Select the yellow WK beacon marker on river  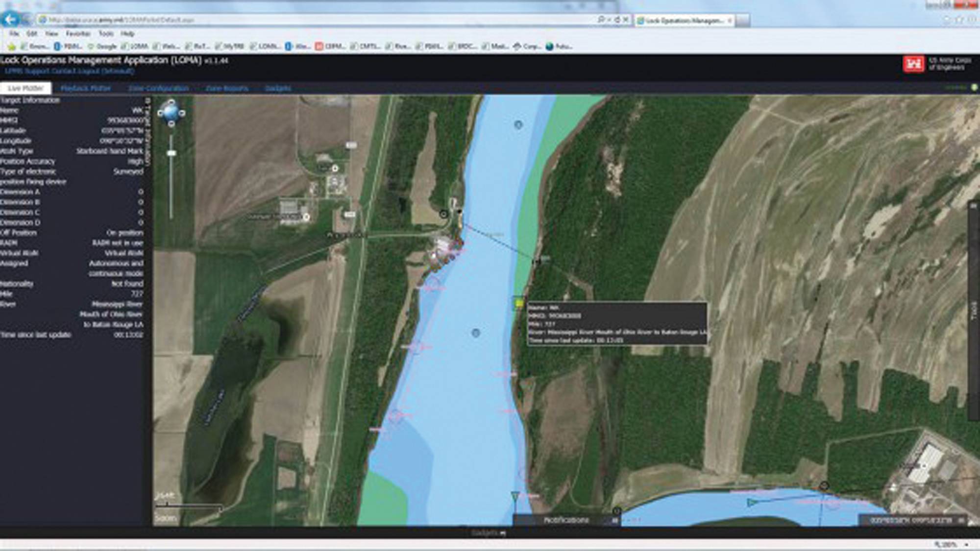tap(519, 304)
